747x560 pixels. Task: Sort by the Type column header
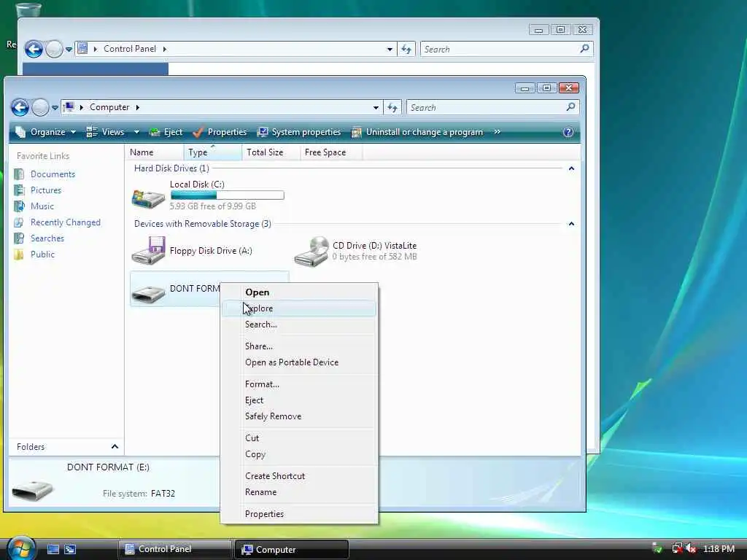(212, 152)
